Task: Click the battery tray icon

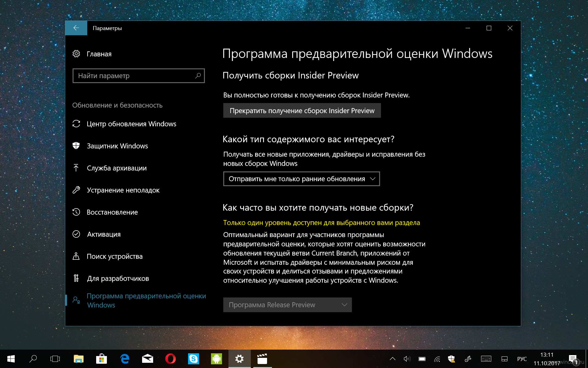Action: (x=422, y=359)
